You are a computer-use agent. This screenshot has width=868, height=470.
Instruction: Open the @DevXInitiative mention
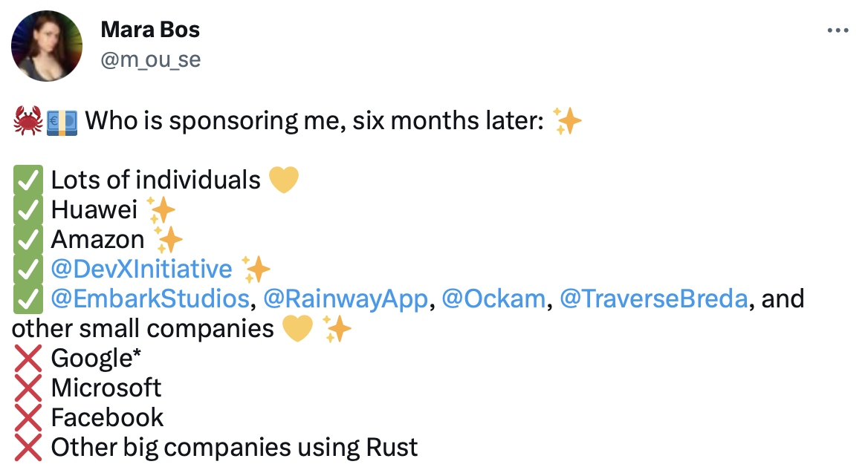click(x=141, y=269)
